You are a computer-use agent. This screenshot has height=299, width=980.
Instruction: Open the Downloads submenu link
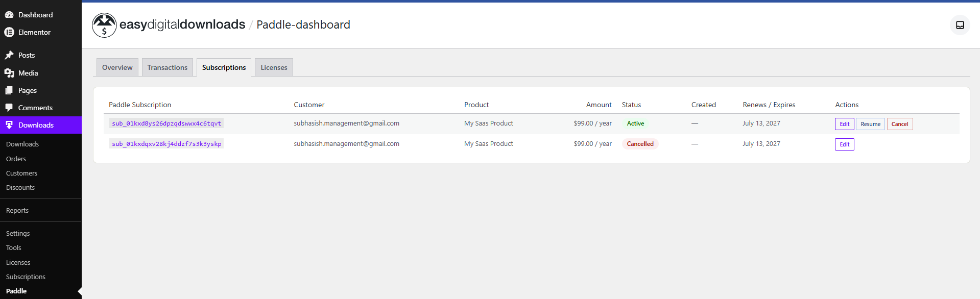22,144
